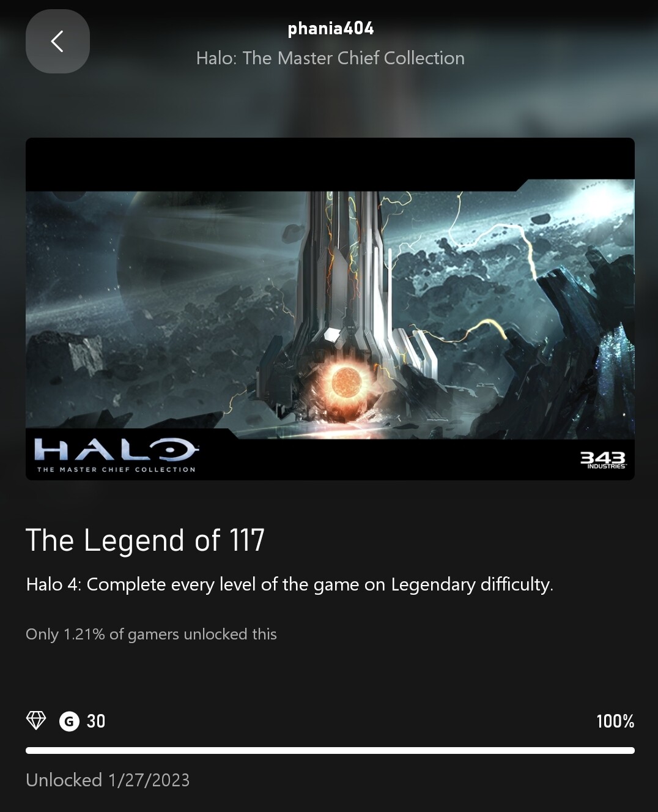This screenshot has height=812, width=658.
Task: Tap the 1.21% of gamers rarity text
Action: [151, 634]
